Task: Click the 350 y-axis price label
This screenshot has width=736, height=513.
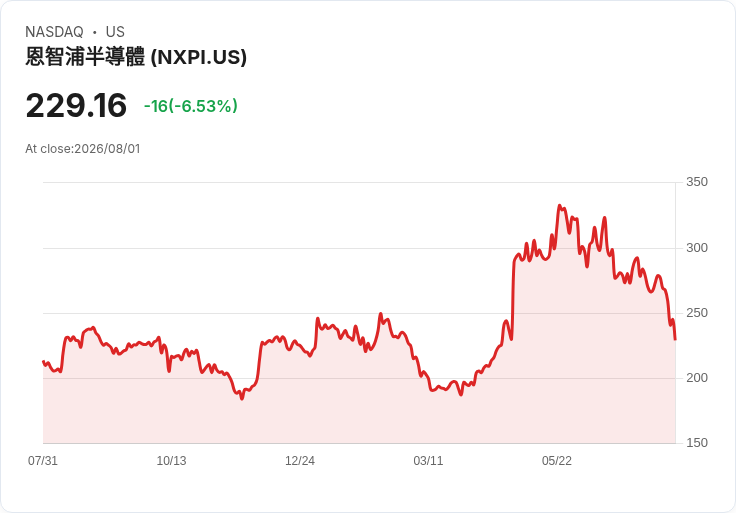Action: pyautogui.click(x=697, y=182)
